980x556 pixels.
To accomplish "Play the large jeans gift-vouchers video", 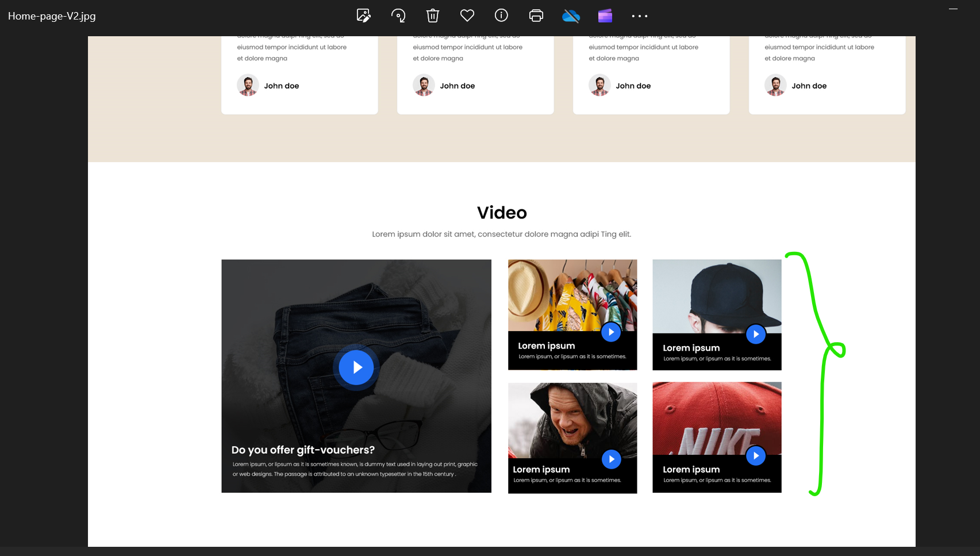I will point(356,367).
